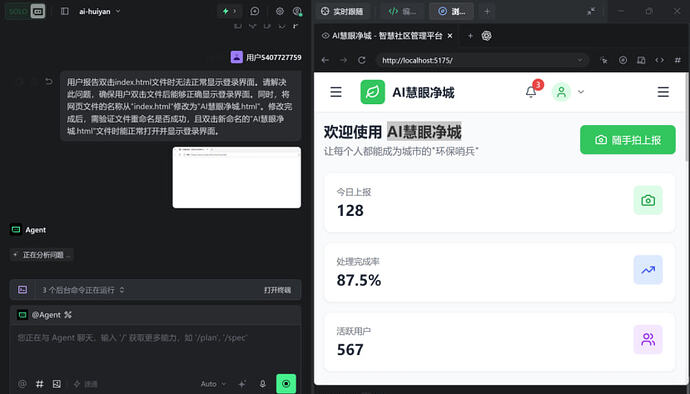
Task: Open the right hamburger menu on the web page
Action: 663,92
